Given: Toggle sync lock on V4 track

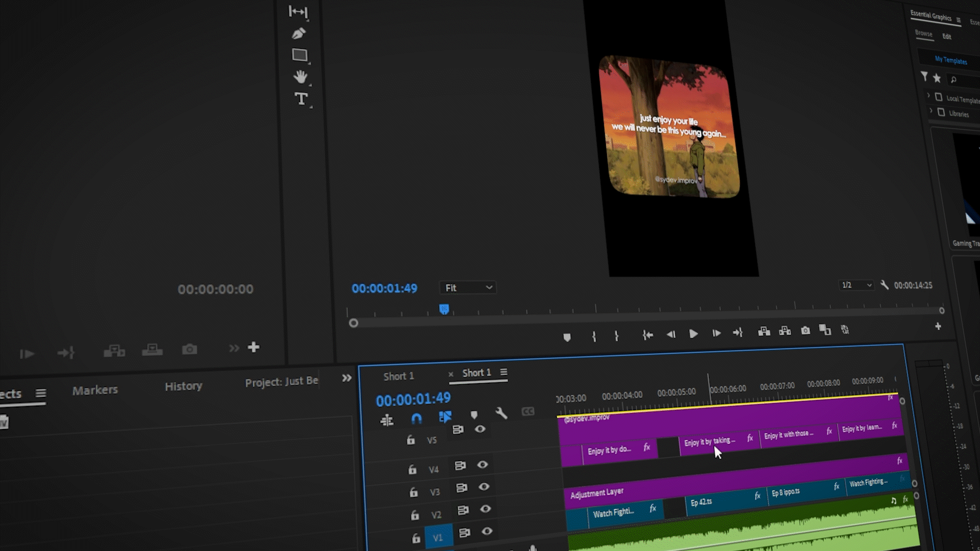Looking at the screenshot, I should click(460, 465).
